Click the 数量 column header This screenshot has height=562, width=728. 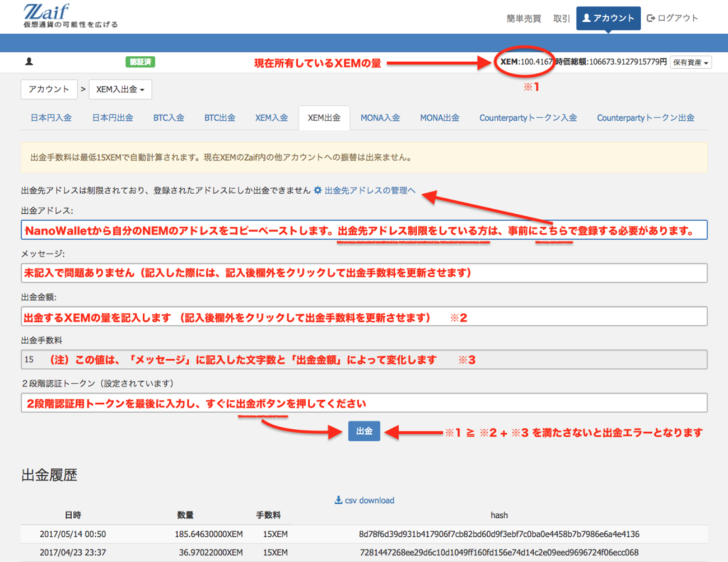[185, 515]
